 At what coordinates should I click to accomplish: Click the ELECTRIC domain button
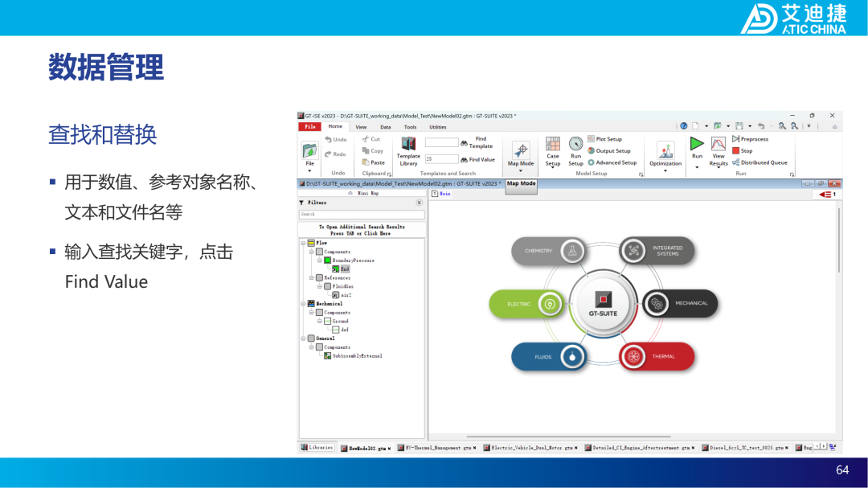(526, 304)
